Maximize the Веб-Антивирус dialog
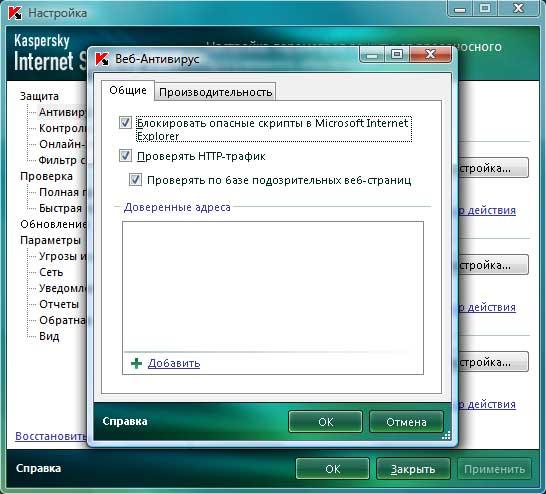 pos(397,55)
